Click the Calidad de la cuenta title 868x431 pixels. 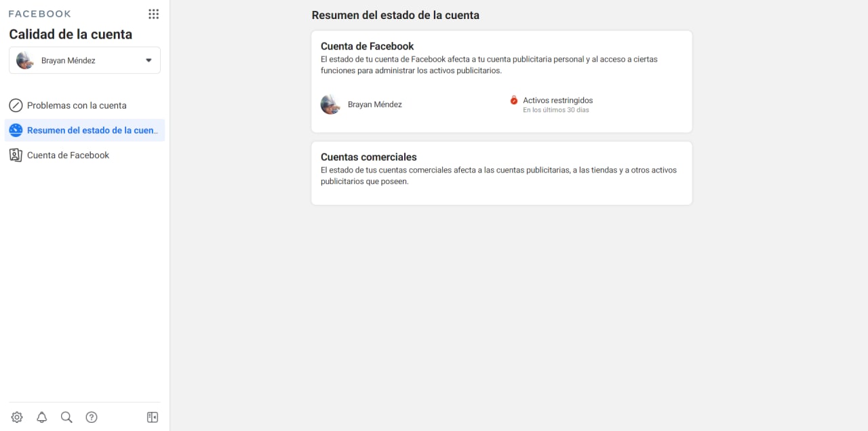(x=71, y=35)
